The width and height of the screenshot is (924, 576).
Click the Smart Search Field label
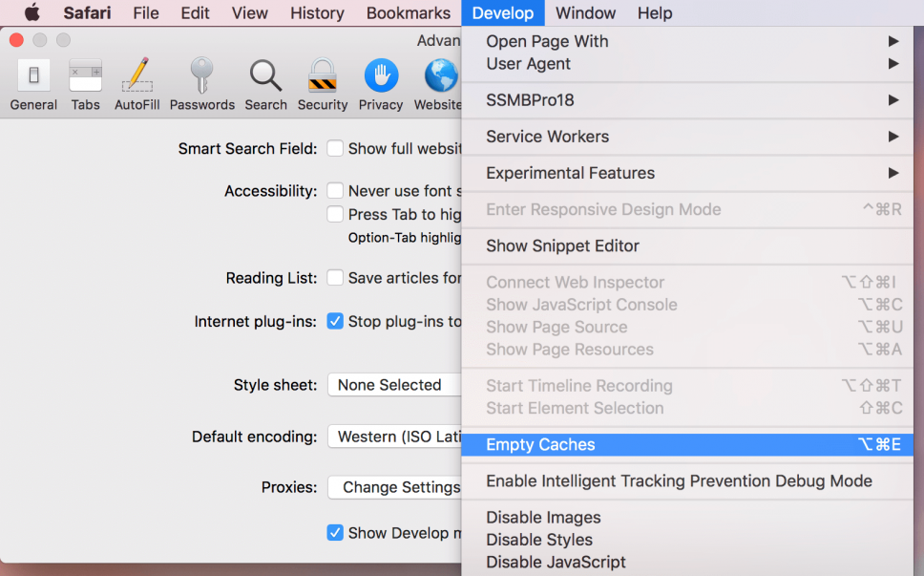pyautogui.click(x=247, y=149)
